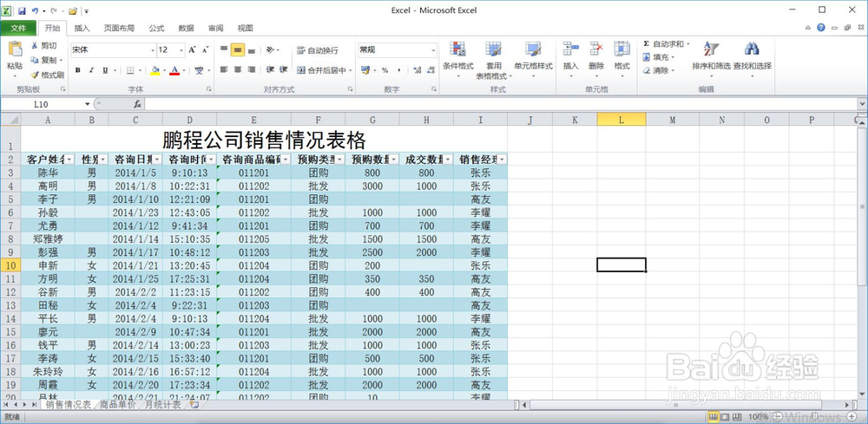
Task: Click inside the formula bar input
Action: point(501,104)
